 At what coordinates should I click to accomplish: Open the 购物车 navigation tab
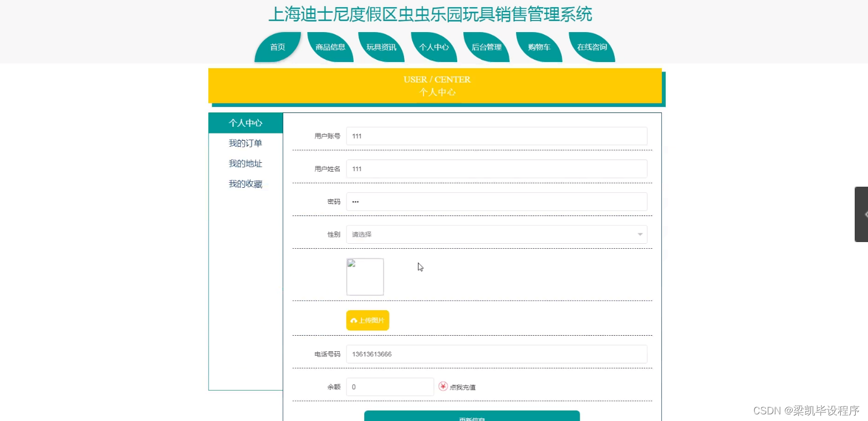pyautogui.click(x=539, y=47)
